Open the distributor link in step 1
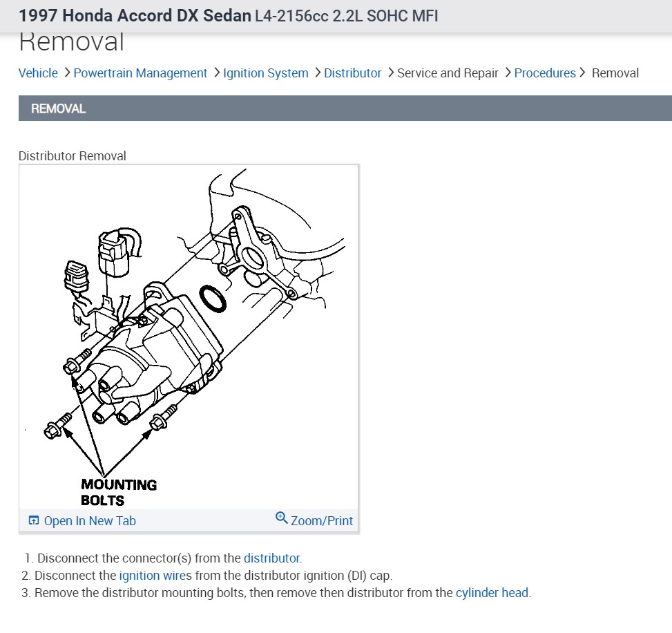Screen dimensions: 672x633 coord(271,558)
